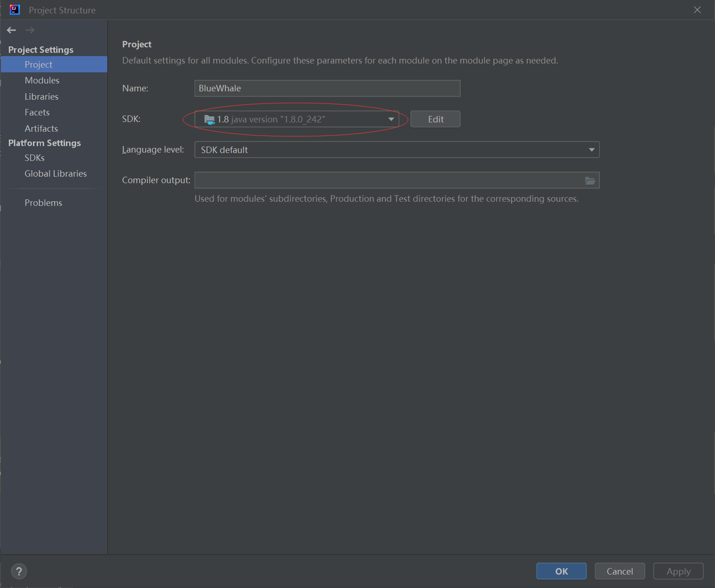Image resolution: width=715 pixels, height=588 pixels.
Task: Click the Edit button next to SDK
Action: coord(435,118)
